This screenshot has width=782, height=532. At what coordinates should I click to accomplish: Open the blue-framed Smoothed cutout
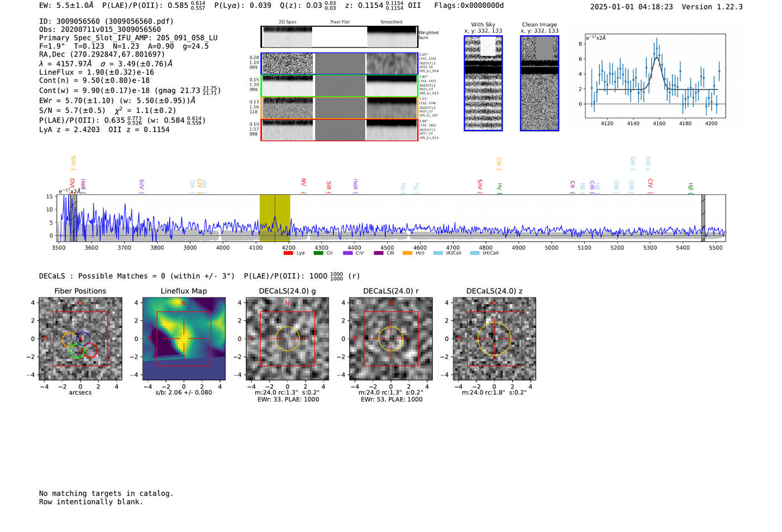(x=392, y=64)
